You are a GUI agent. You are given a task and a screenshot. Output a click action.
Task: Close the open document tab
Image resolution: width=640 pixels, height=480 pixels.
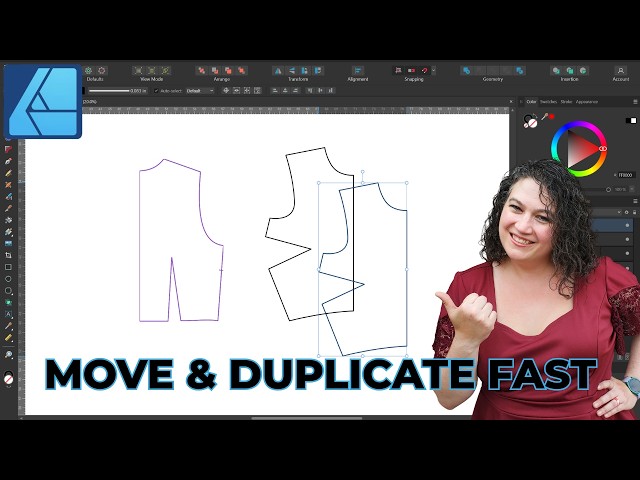coord(511,102)
